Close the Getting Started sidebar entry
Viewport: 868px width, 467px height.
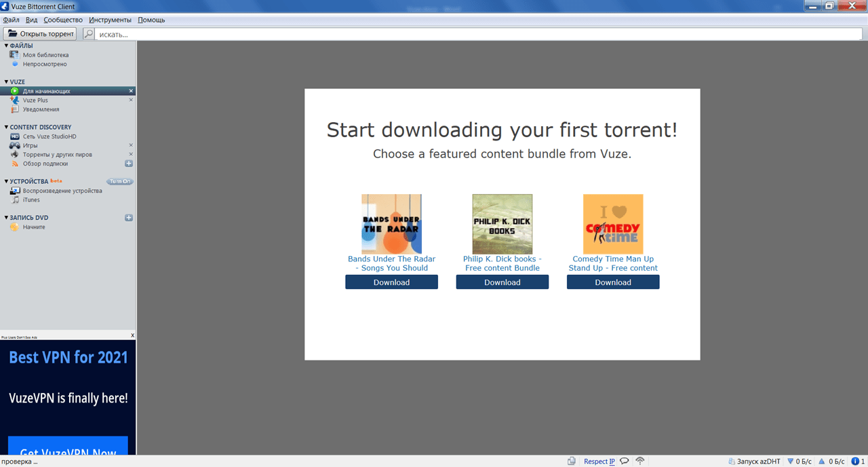[x=131, y=91]
